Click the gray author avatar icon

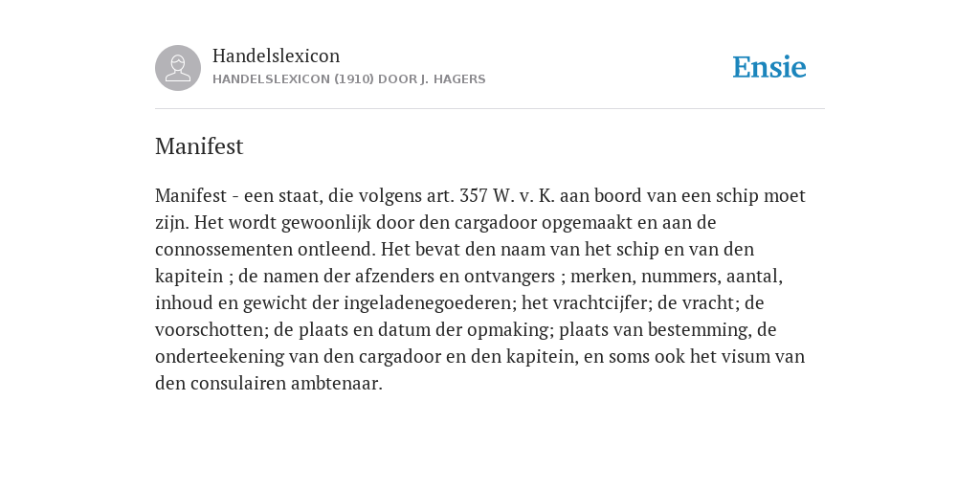(x=178, y=68)
